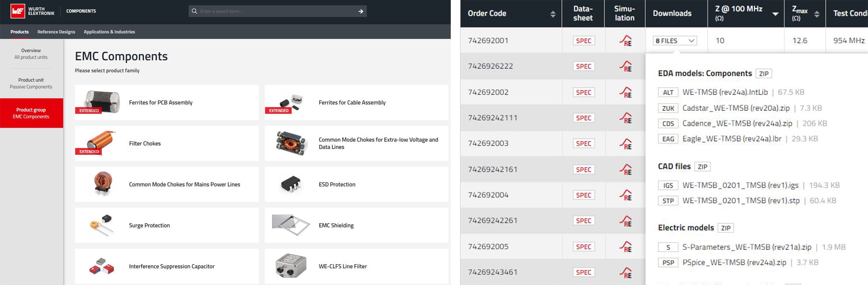Expand the EXTENDED Ferrites for Cable Assembly badge
This screenshot has height=285, width=868.
click(278, 111)
